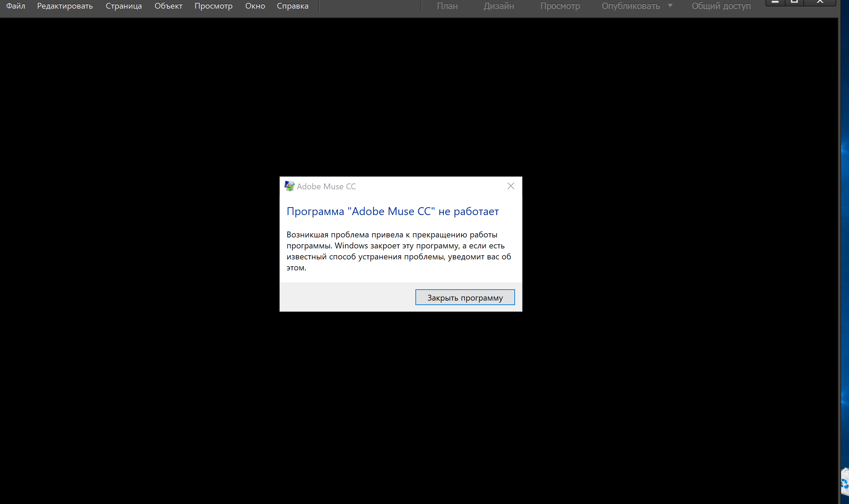This screenshot has width=849, height=504.
Task: Click the Recycle Bin desktop icon
Action: coord(845,481)
